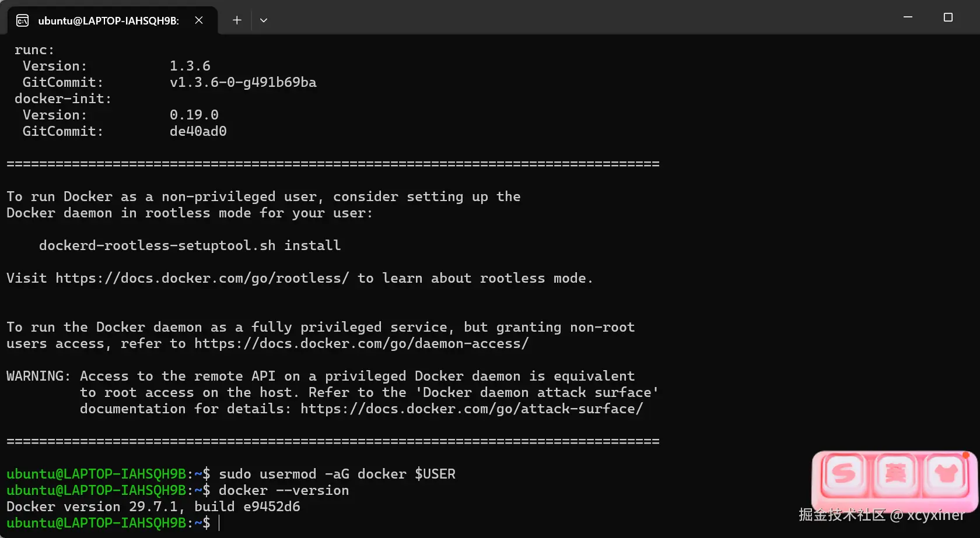
Task: Click the cursor at the last prompt line
Action: click(219, 523)
